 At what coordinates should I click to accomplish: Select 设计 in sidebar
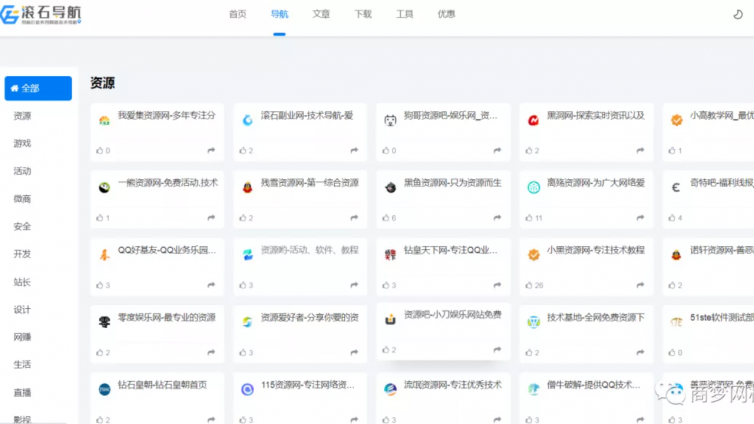point(22,310)
